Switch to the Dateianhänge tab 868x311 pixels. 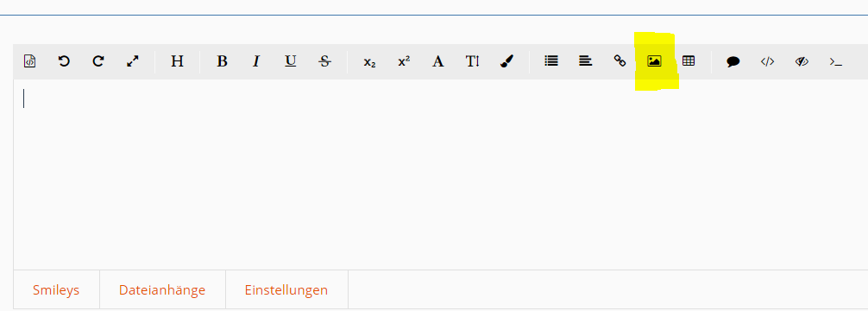coord(162,290)
